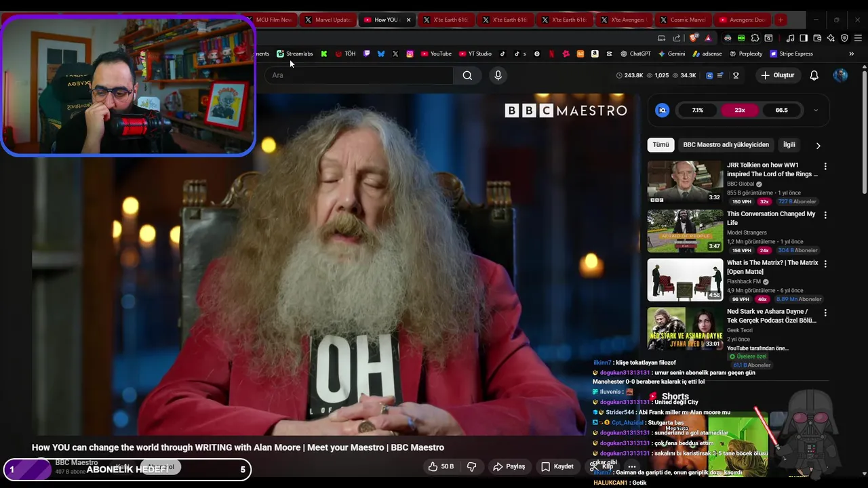Open the Amazon bookmark icon

click(595, 54)
